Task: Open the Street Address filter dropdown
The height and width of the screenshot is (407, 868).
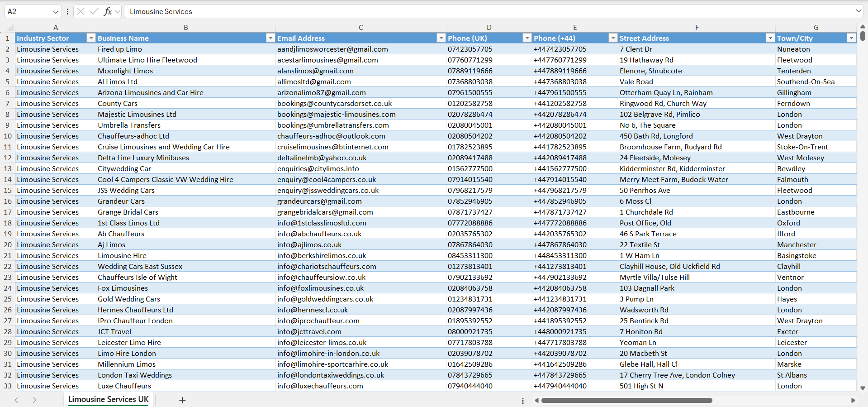Action: (770, 38)
